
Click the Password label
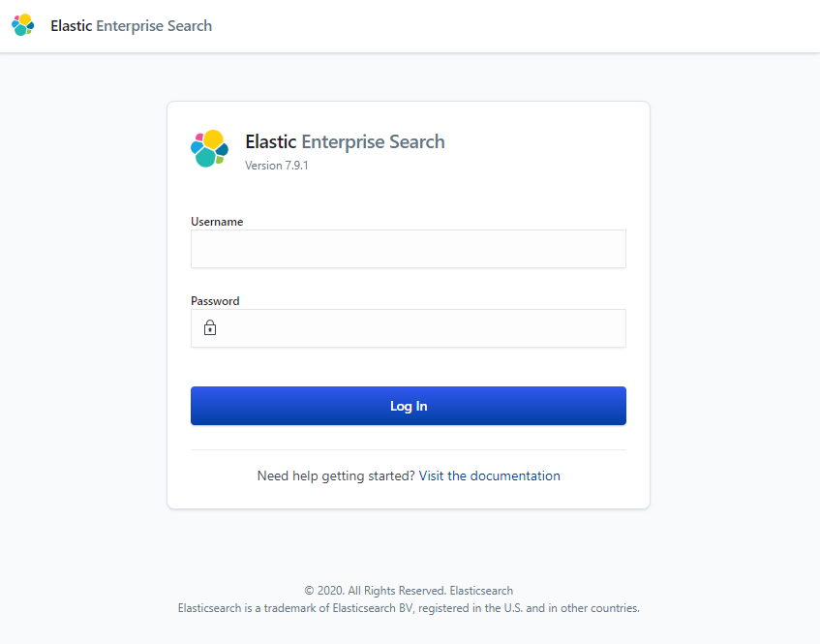click(215, 301)
